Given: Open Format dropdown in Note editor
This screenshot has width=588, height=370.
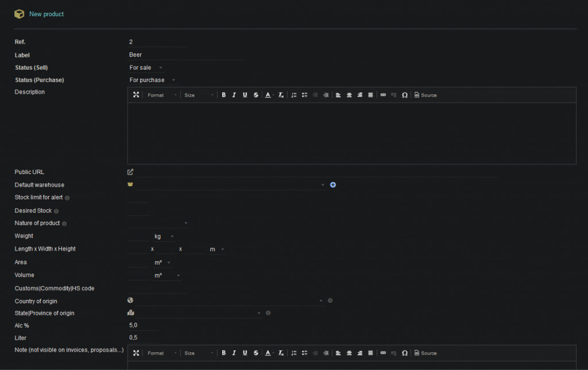Looking at the screenshot, I should (x=161, y=353).
